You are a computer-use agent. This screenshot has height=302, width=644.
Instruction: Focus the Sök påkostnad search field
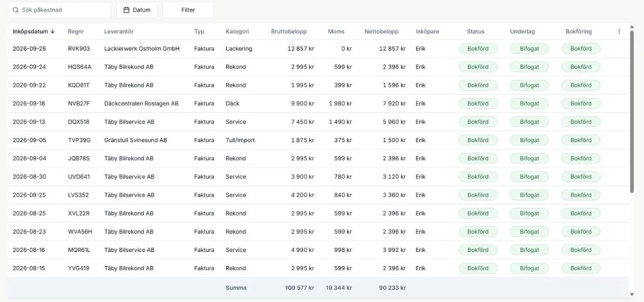(x=59, y=10)
